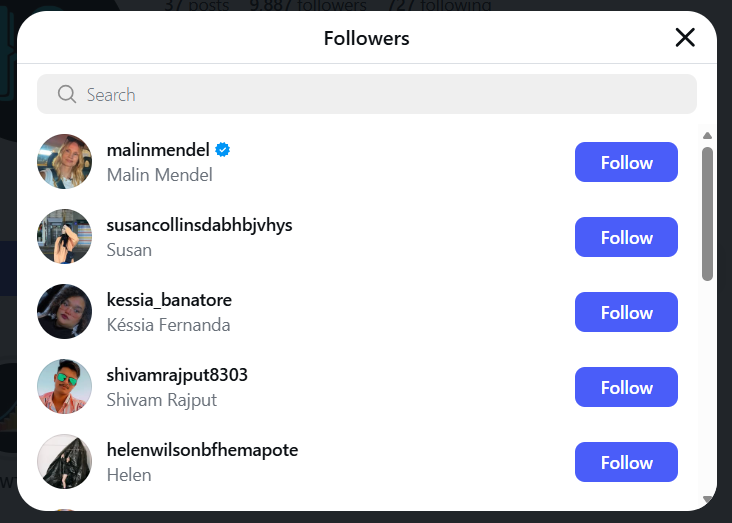Follow kessia_banatore

point(626,312)
